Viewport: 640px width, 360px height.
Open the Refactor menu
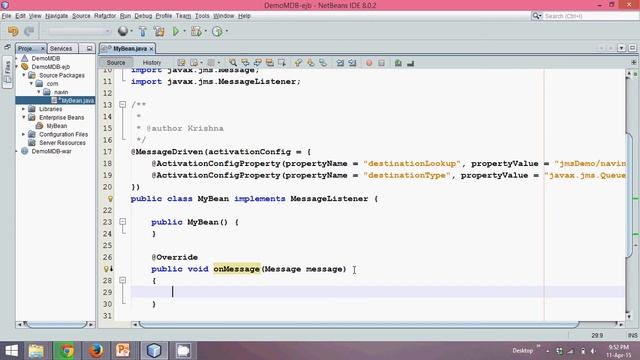click(105, 16)
